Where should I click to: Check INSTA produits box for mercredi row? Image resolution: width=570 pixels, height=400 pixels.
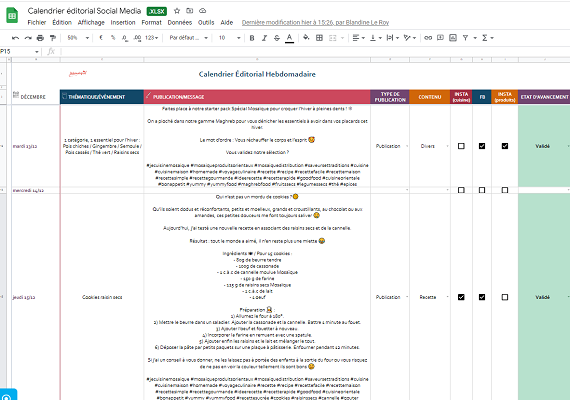click(x=505, y=190)
